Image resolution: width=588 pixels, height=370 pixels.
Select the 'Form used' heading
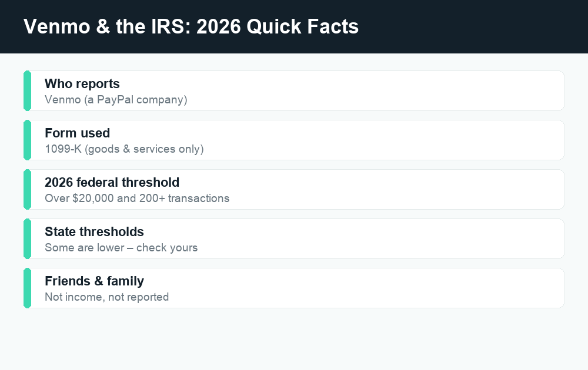point(77,133)
